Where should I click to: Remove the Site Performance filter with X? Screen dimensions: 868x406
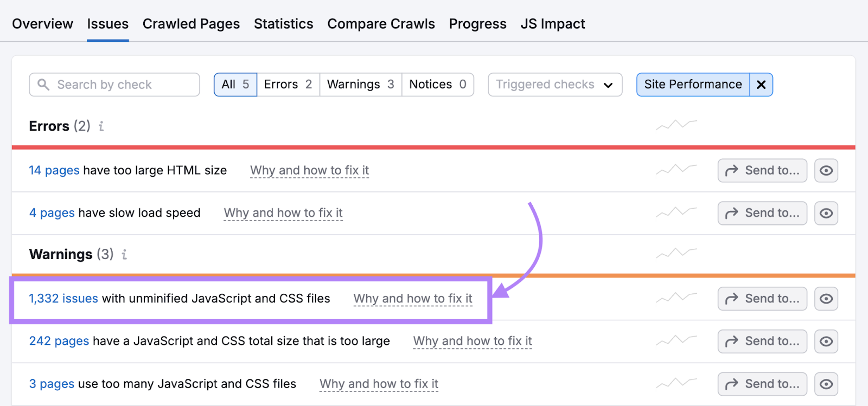(x=761, y=85)
